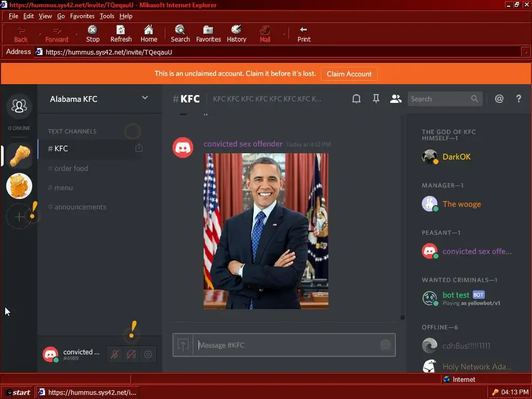Select the bot test member
Screen dimensions: 532x399
pyautogui.click(x=468, y=299)
